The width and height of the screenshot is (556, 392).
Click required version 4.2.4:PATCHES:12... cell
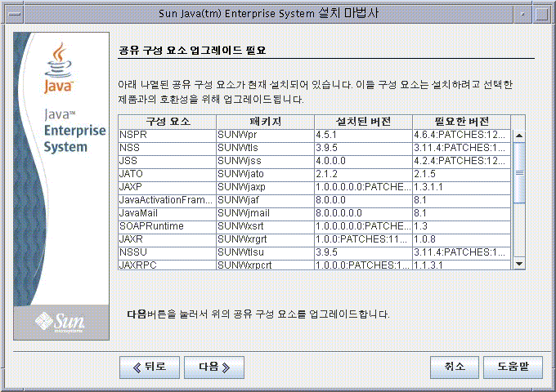coord(462,161)
